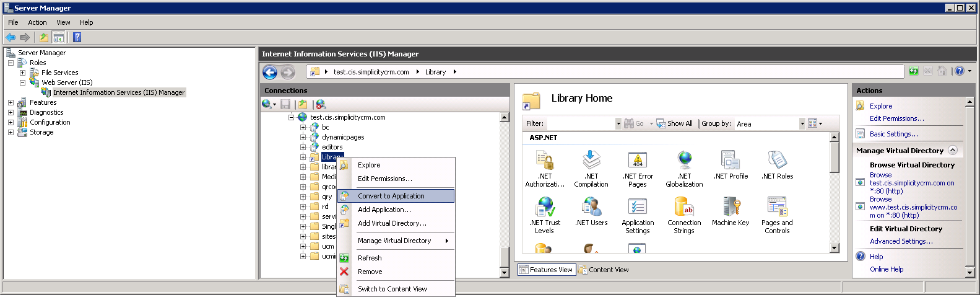Screen dimensions: 980x297
Task: Open the Machine Key feature
Action: (731, 211)
